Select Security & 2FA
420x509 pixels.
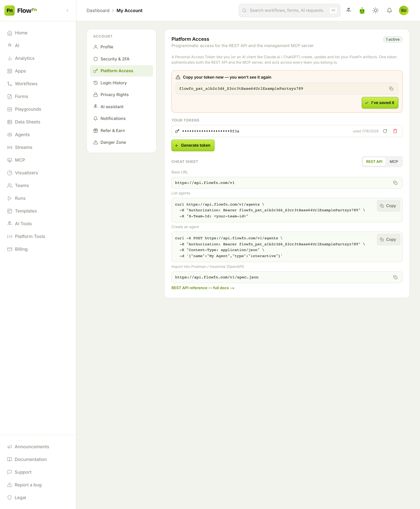(x=121, y=59)
